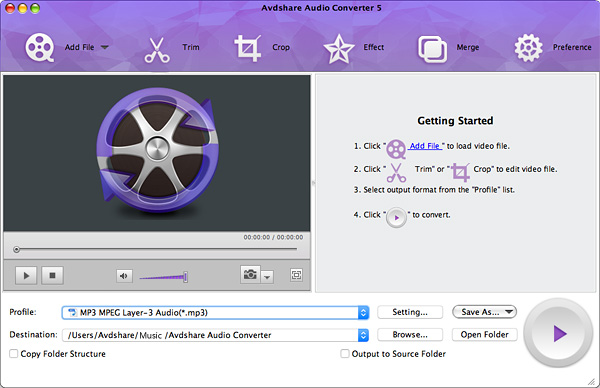Mute audio with the speaker icon
Image resolution: width=600 pixels, height=388 pixels.
(124, 276)
